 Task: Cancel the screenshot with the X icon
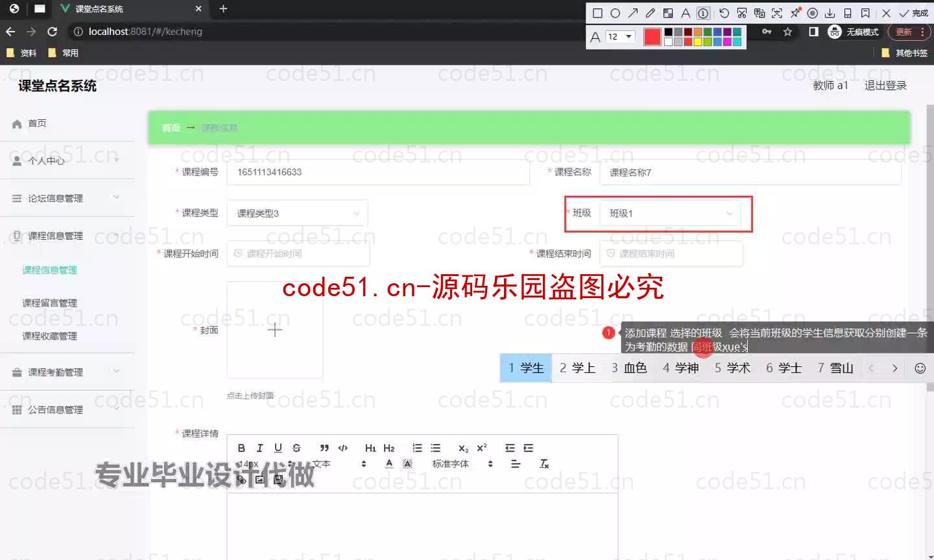point(886,13)
